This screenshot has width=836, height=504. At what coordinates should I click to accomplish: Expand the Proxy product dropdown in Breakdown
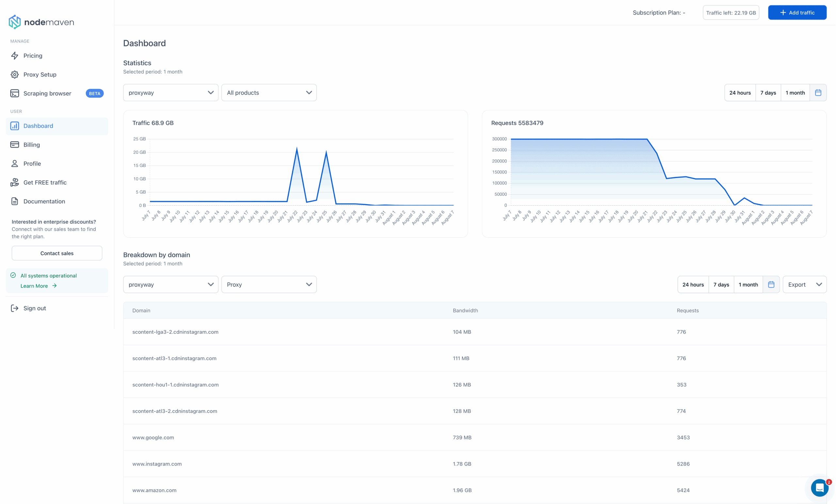[269, 285]
